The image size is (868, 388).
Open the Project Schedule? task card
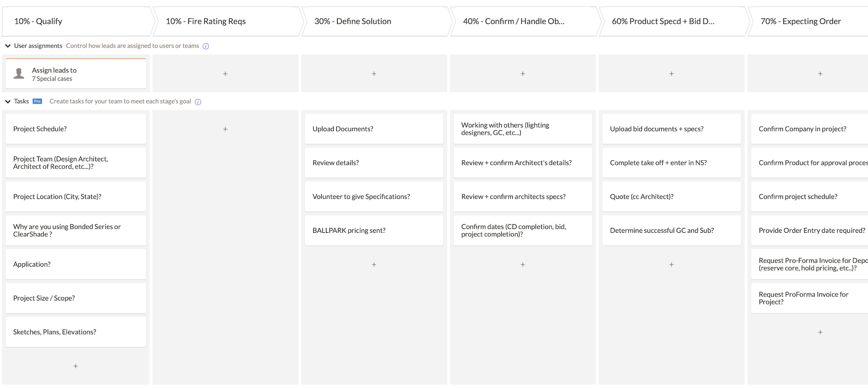(x=76, y=129)
